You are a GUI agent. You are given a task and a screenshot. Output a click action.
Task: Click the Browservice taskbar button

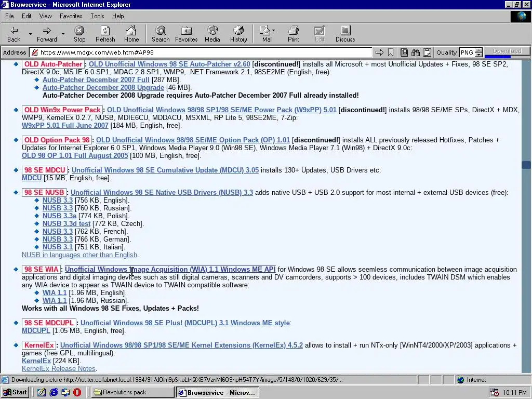218,392
